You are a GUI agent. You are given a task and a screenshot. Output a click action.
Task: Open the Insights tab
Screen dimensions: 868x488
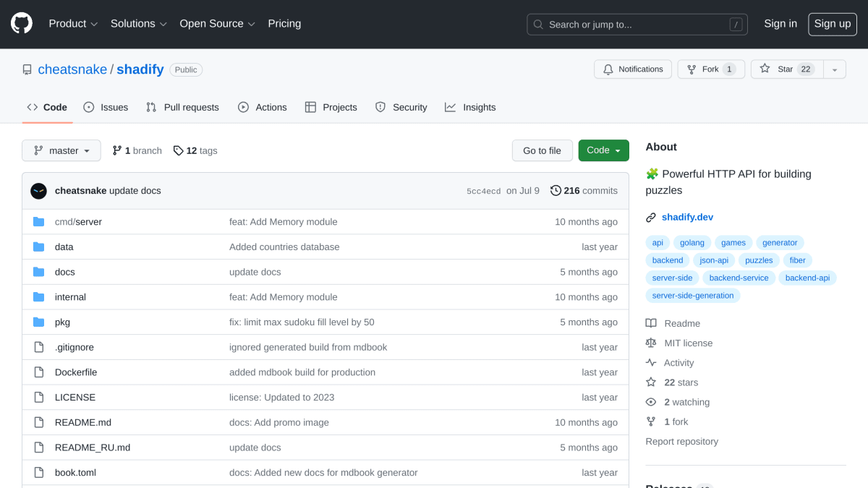pyautogui.click(x=470, y=107)
